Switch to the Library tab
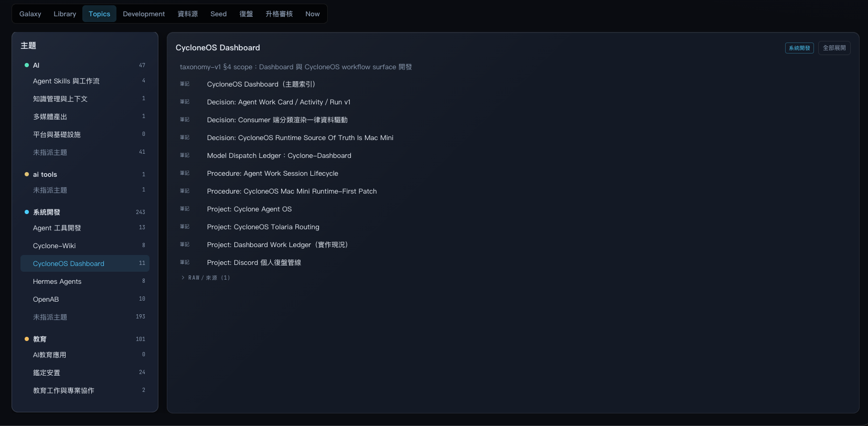Image resolution: width=868 pixels, height=426 pixels. point(65,14)
